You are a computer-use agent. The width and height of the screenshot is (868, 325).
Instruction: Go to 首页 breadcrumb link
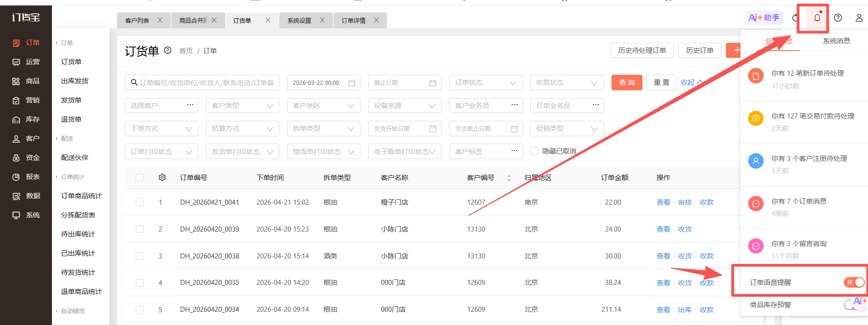pyautogui.click(x=186, y=51)
